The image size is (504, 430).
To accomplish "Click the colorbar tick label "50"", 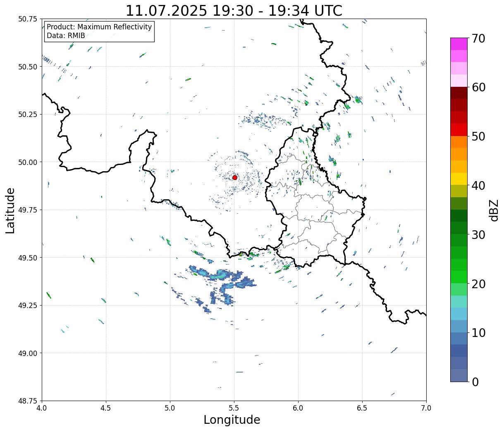I will [x=478, y=136].
